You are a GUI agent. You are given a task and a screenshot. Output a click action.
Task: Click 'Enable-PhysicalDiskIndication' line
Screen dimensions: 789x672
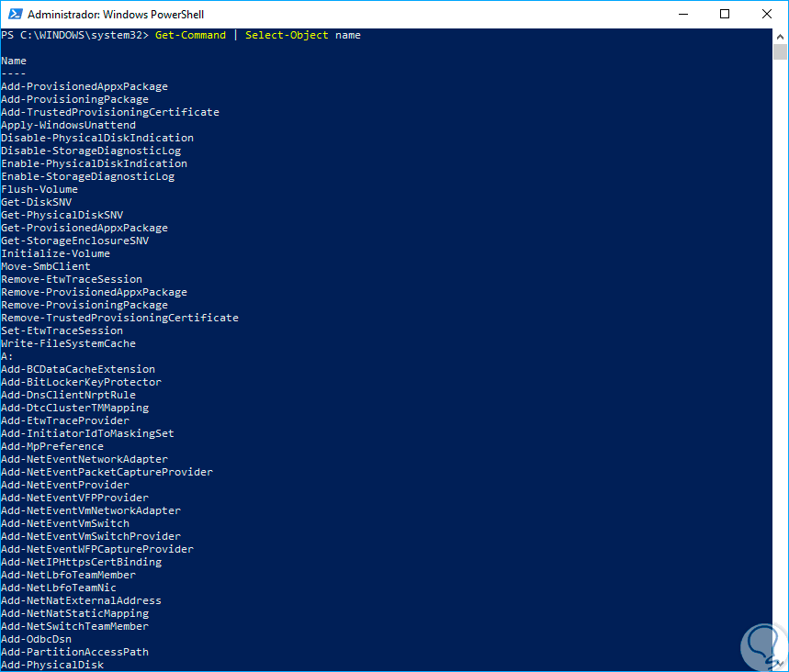94,163
